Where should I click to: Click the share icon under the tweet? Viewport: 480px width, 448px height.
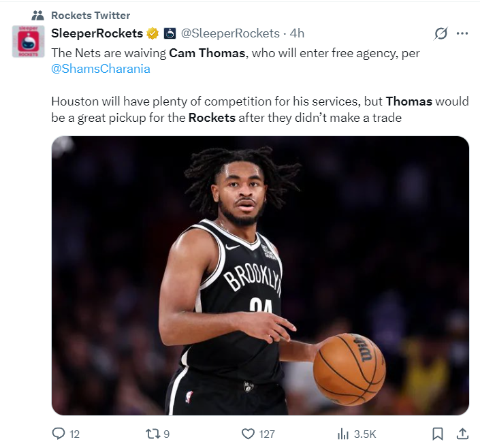click(462, 434)
